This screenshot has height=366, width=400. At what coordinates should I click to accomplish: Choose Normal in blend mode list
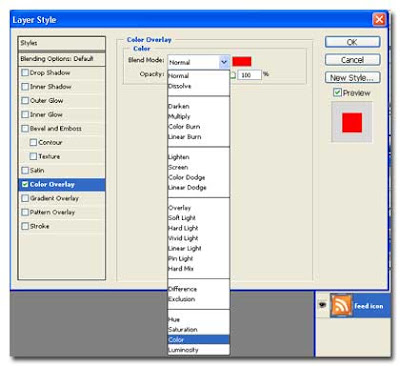199,76
